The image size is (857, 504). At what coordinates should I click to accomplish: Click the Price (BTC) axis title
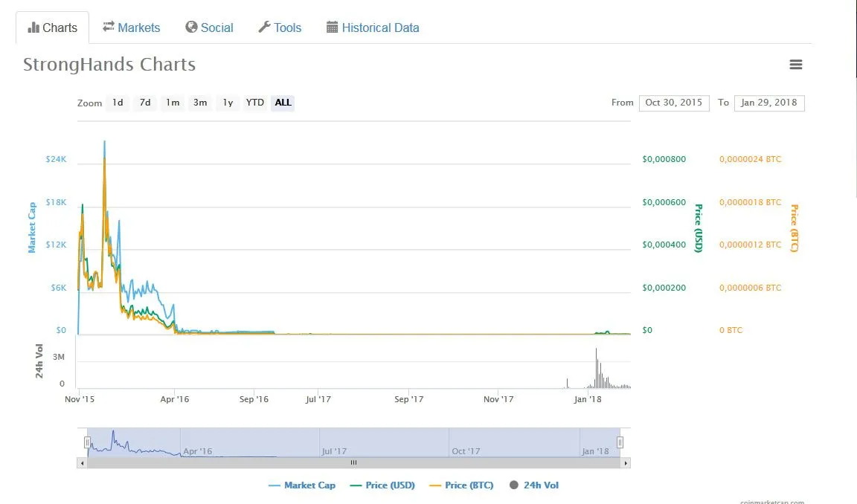(x=795, y=227)
